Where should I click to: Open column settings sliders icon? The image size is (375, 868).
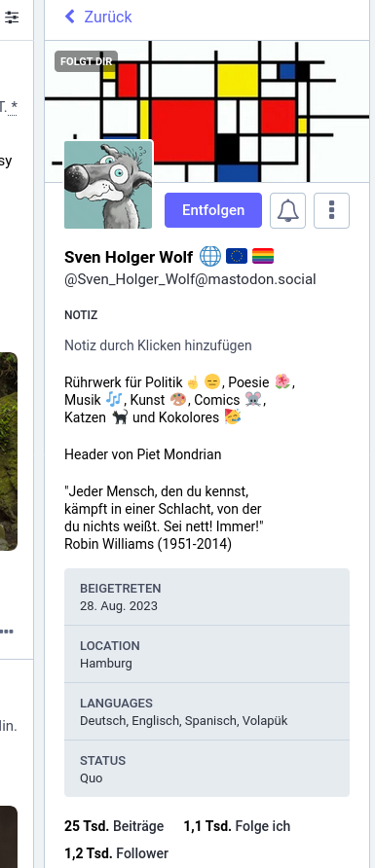[11, 18]
